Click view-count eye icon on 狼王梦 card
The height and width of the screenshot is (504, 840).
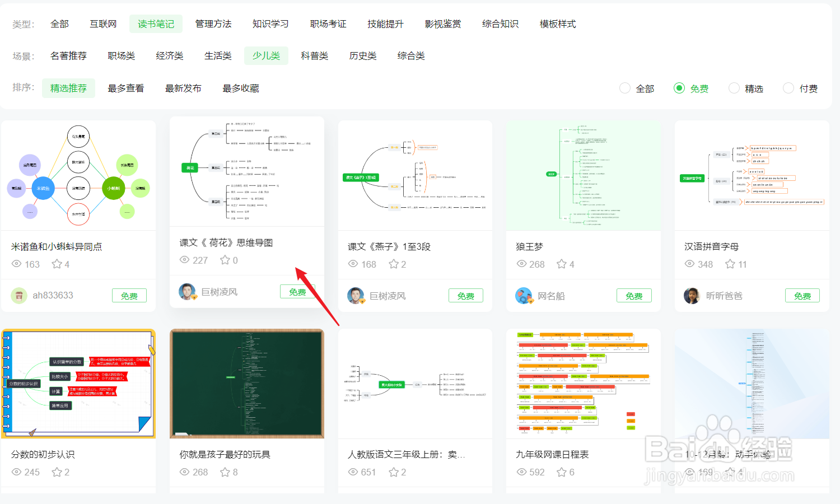click(521, 264)
